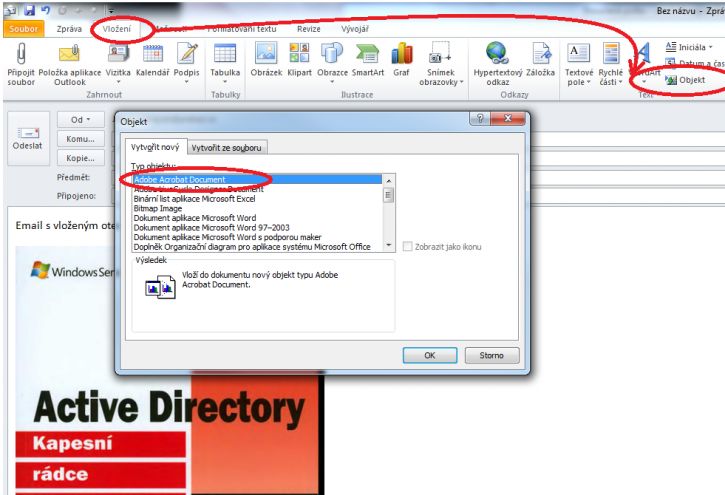The width and height of the screenshot is (725, 495).
Task: Select Adobe Acrobat Document in the list
Action: [257, 179]
